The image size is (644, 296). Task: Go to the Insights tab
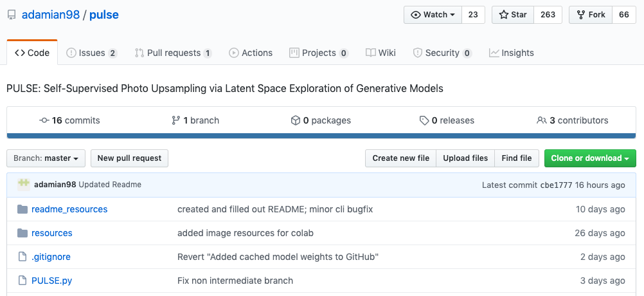pos(512,53)
